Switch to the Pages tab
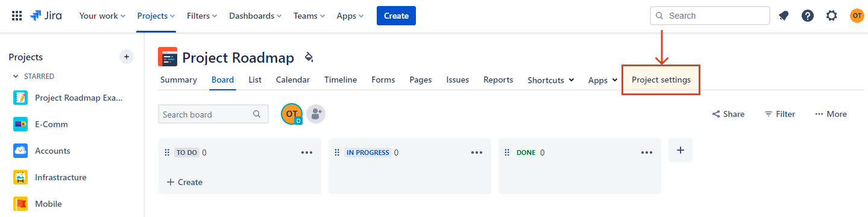 pyautogui.click(x=421, y=80)
